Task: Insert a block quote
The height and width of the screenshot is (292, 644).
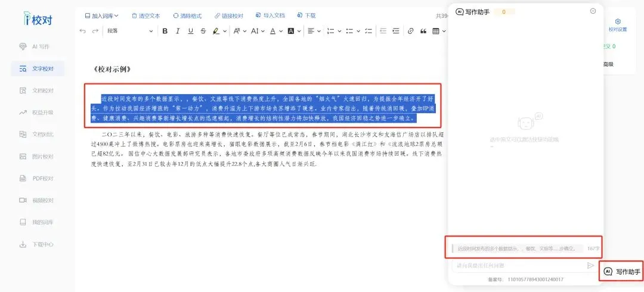Action: click(x=423, y=31)
